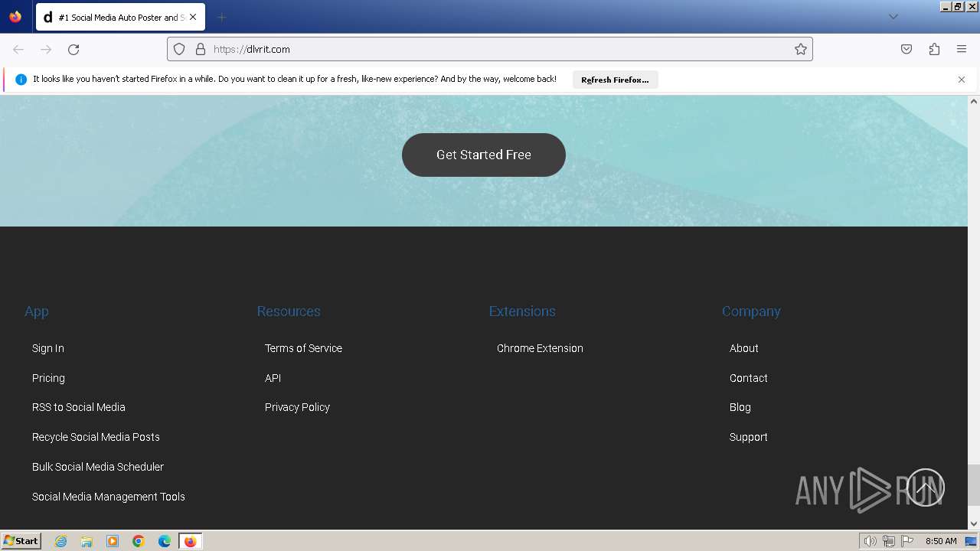
Task: Click the volume speaker tray icon
Action: (x=870, y=541)
